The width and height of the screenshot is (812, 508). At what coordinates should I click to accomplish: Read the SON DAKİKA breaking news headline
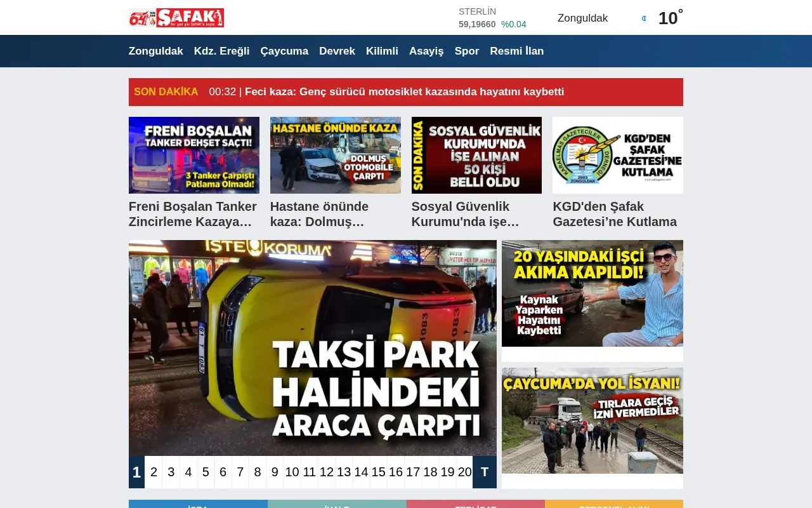404,91
